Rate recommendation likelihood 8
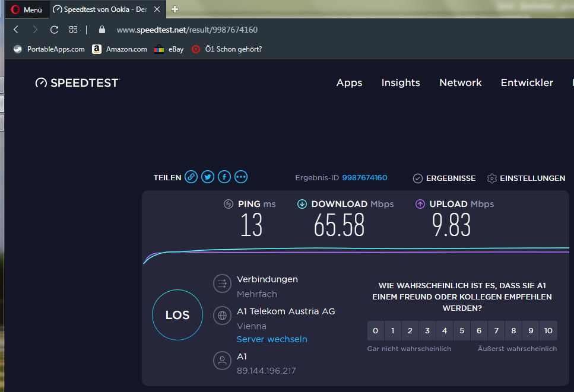574x392 pixels. pos(513,330)
